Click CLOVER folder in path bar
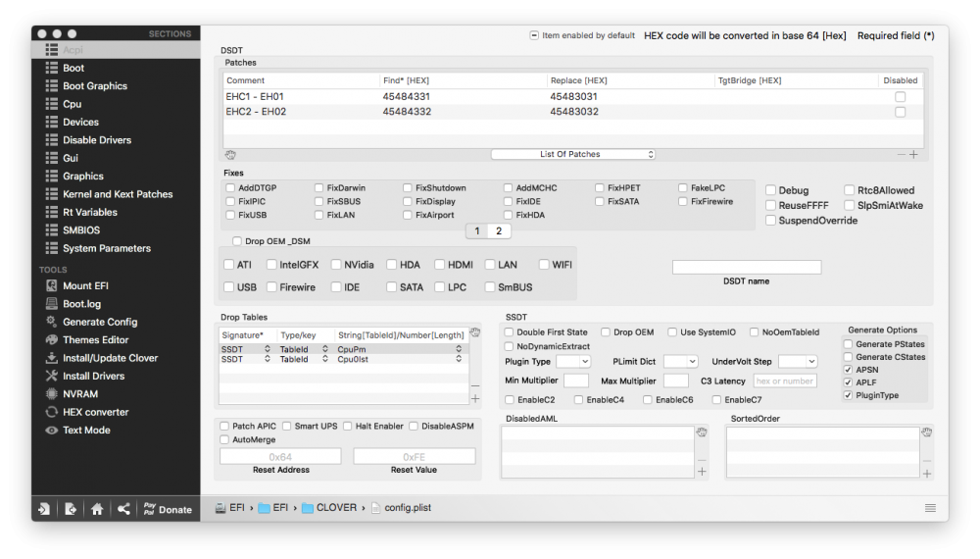 coord(329,508)
